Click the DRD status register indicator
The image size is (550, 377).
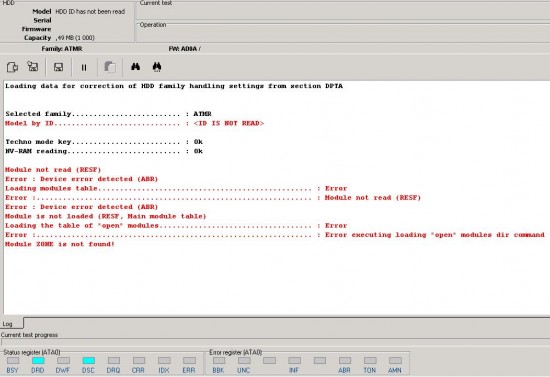click(38, 361)
